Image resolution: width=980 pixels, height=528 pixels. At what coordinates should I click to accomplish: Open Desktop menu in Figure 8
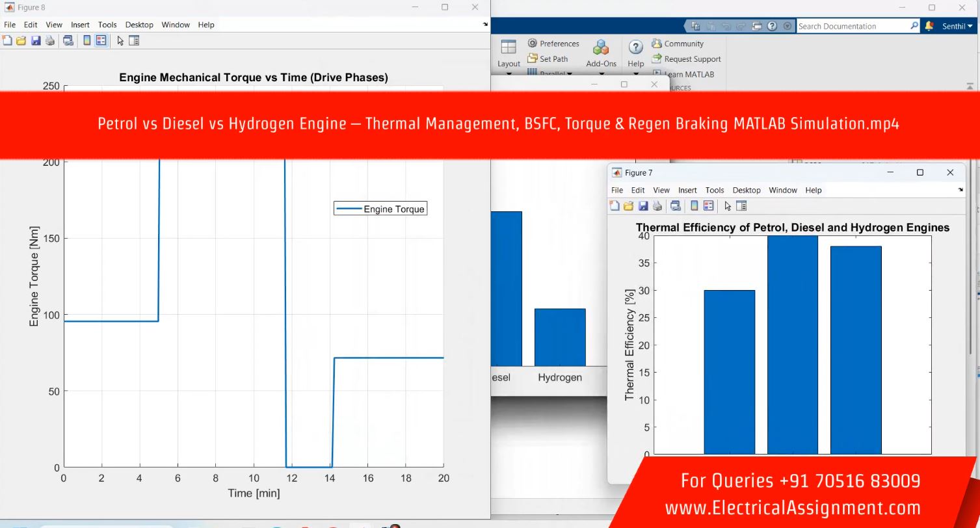139,25
